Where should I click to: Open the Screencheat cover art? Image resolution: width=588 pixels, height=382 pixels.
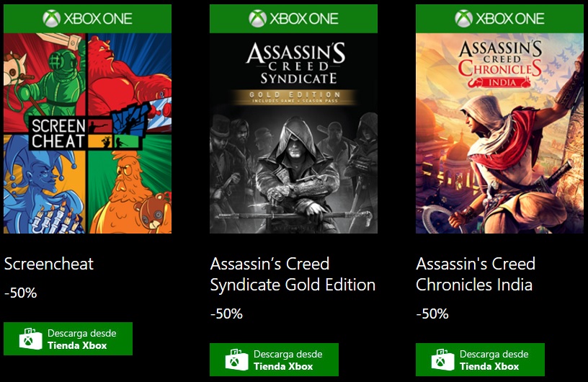[x=87, y=133]
